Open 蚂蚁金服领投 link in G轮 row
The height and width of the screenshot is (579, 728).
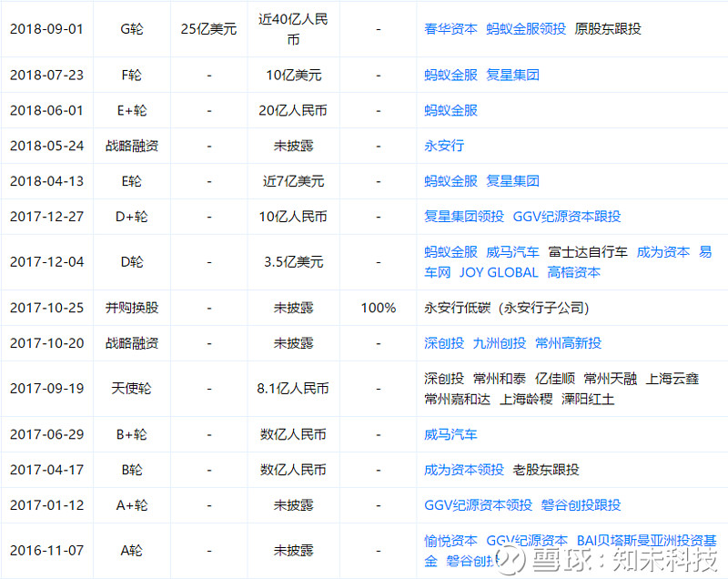click(526, 29)
